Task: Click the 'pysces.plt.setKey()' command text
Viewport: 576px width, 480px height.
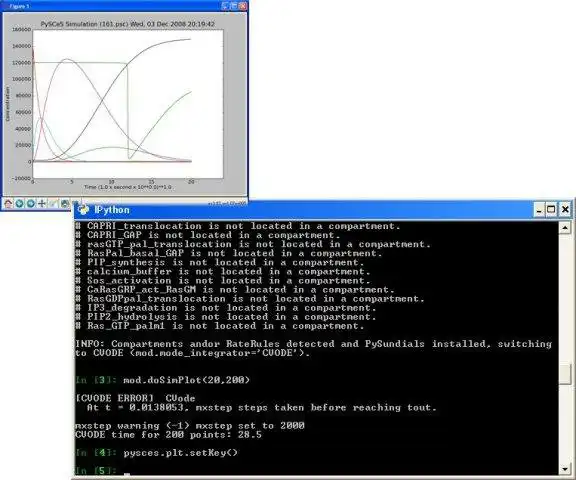Action: pos(180,453)
